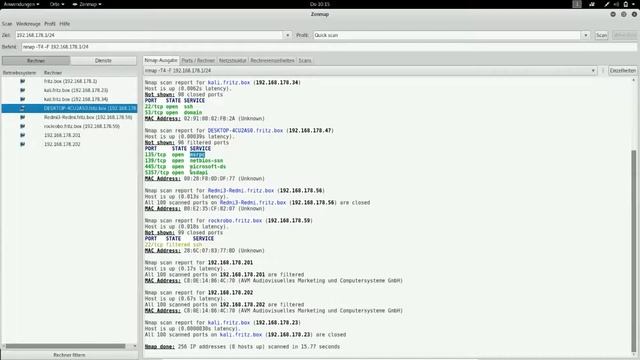
Task: Select host kali.fritz.box (192.168.178.23)
Action: [69, 90]
